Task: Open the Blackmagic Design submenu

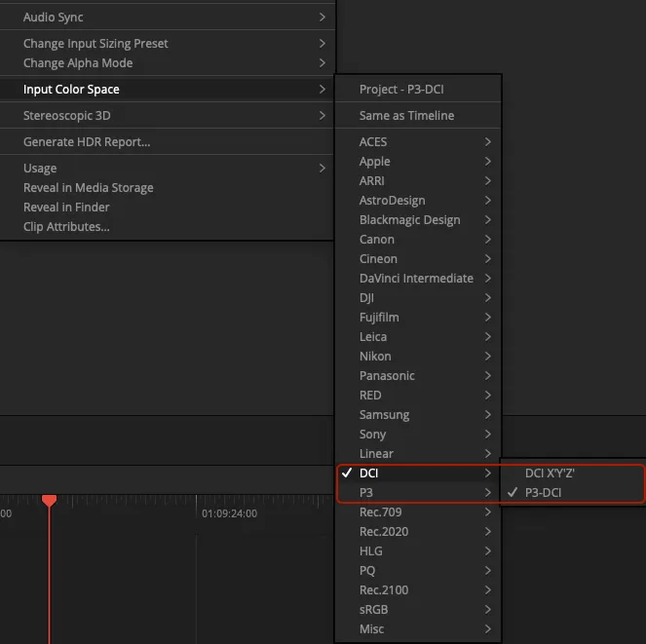Action: point(409,220)
